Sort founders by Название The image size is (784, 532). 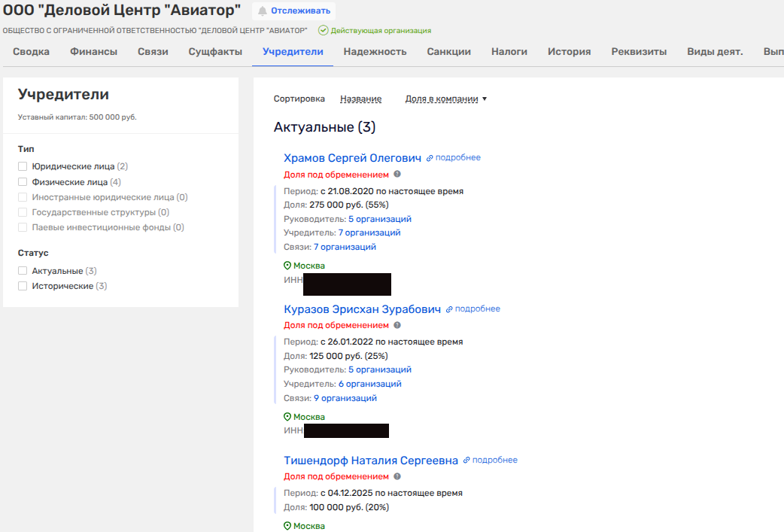point(360,99)
